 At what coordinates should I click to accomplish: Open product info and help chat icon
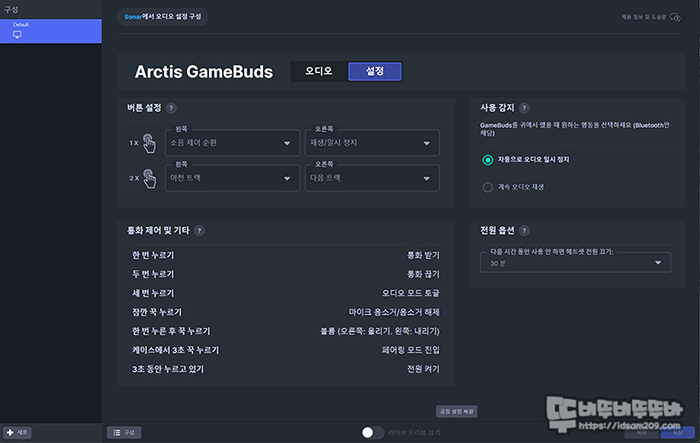(675, 17)
